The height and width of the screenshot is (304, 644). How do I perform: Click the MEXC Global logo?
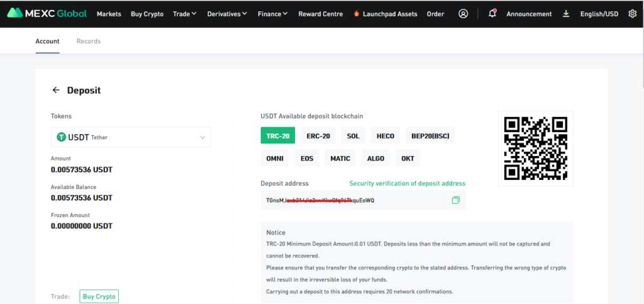click(x=47, y=13)
